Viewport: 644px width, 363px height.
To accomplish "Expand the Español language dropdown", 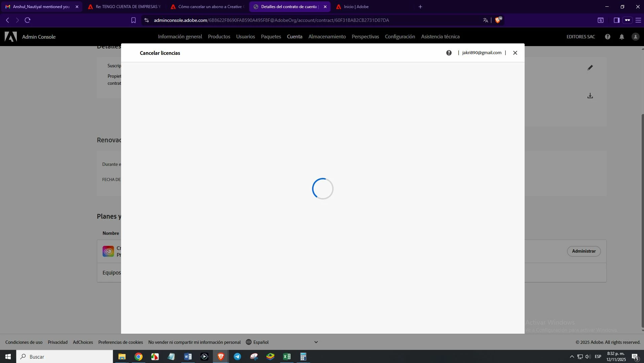I will pyautogui.click(x=282, y=342).
